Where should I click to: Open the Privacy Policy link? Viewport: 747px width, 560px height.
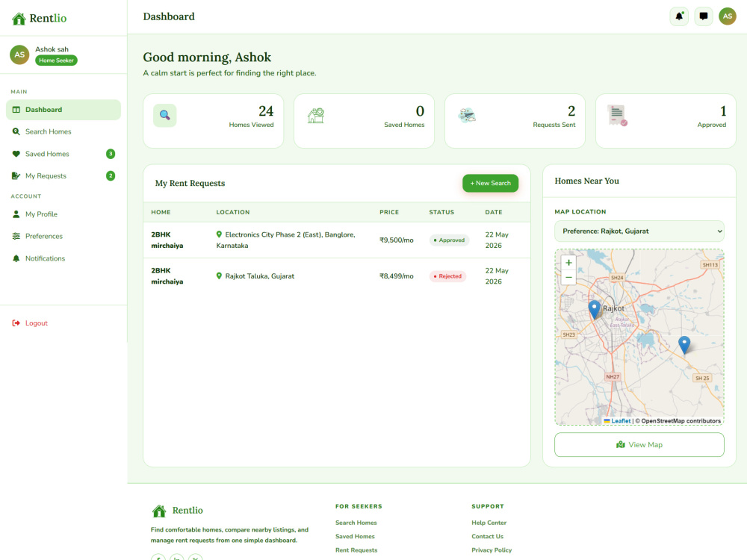click(492, 550)
